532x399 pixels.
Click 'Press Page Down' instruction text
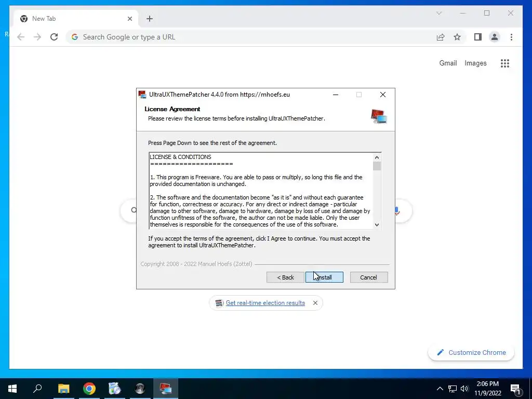point(212,143)
